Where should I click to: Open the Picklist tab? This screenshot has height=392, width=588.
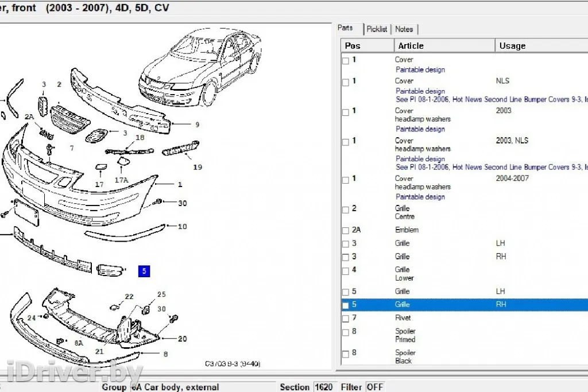377,29
